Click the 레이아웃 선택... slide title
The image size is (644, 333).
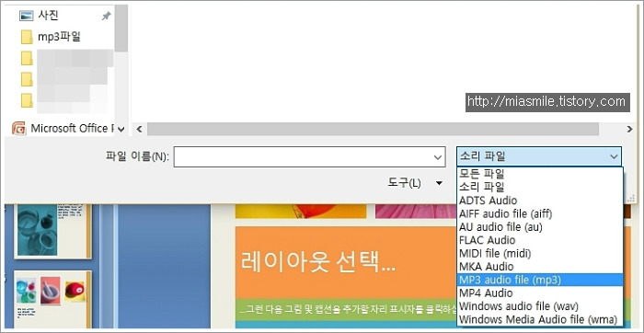(x=318, y=262)
